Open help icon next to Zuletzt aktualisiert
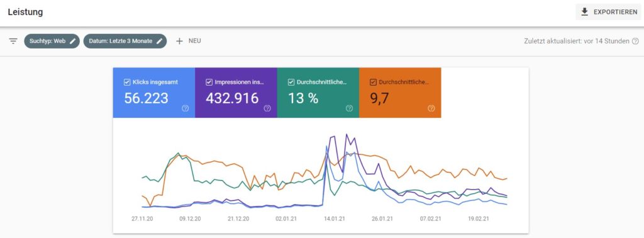 point(635,41)
